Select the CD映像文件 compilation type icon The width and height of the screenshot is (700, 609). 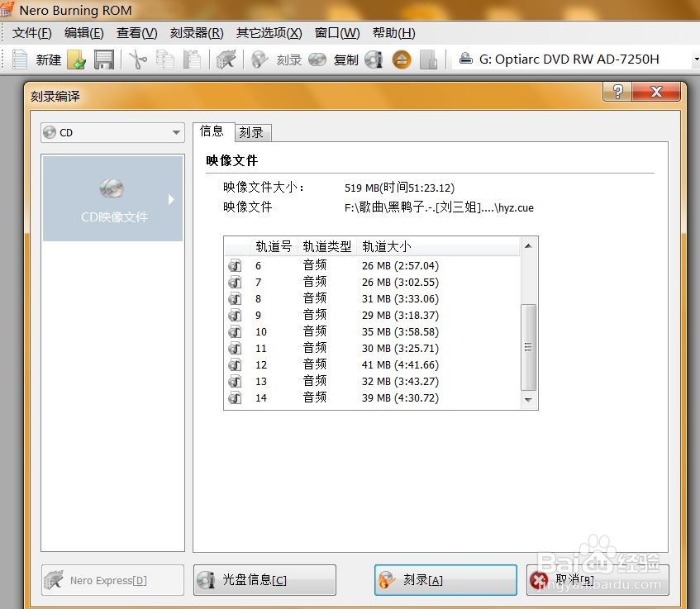point(112,188)
